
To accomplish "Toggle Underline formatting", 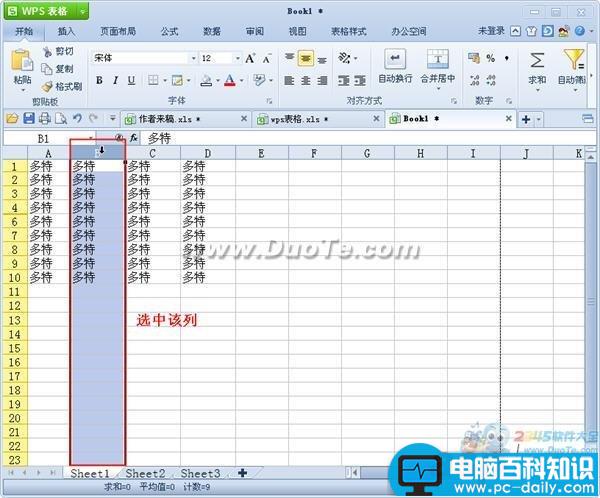I will point(131,80).
